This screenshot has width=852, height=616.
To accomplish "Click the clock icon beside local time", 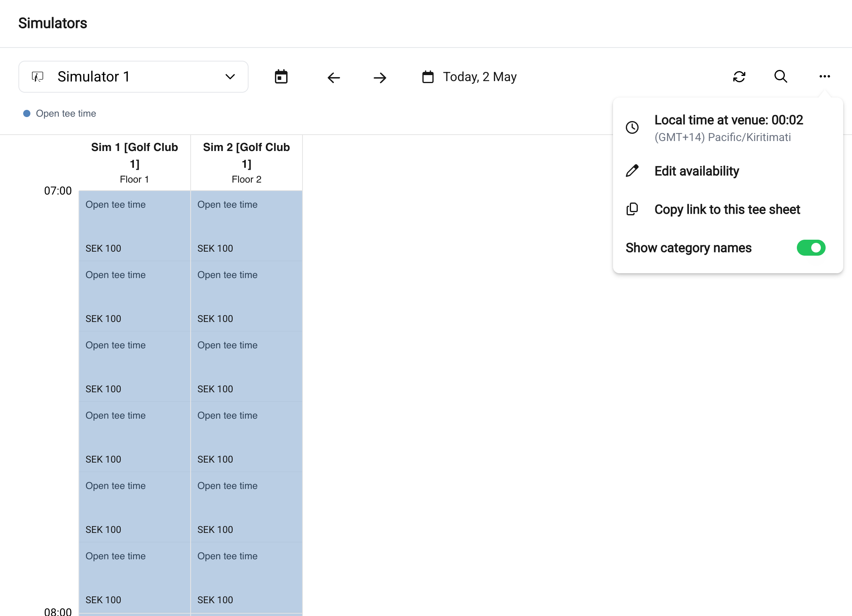I will [632, 128].
